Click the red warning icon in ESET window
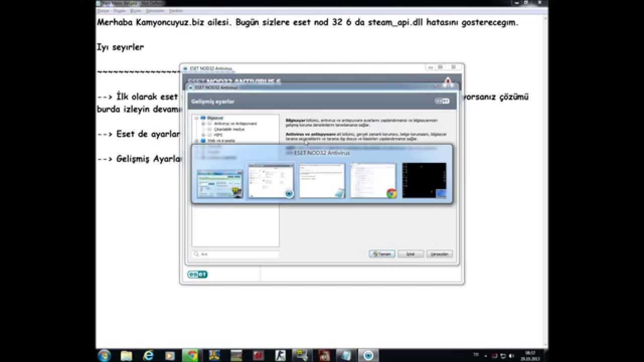644x362 pixels. (447, 82)
